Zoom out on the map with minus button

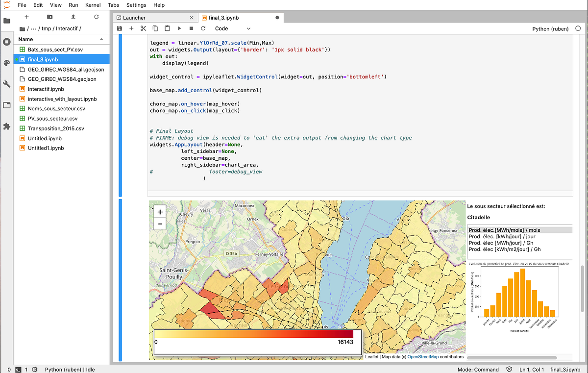coord(159,224)
